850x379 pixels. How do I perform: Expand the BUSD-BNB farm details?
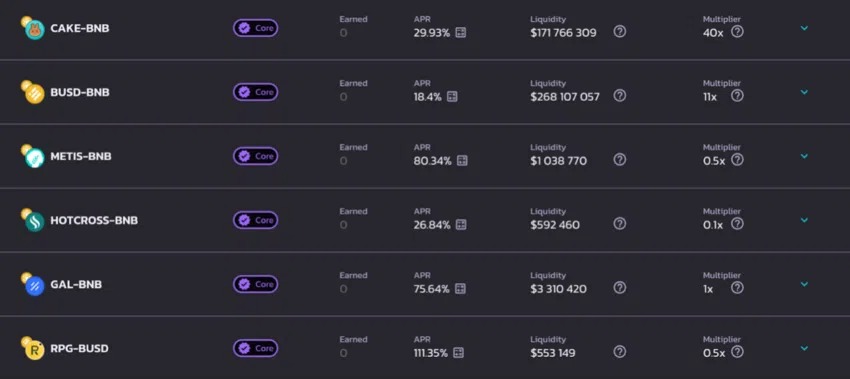[804, 92]
